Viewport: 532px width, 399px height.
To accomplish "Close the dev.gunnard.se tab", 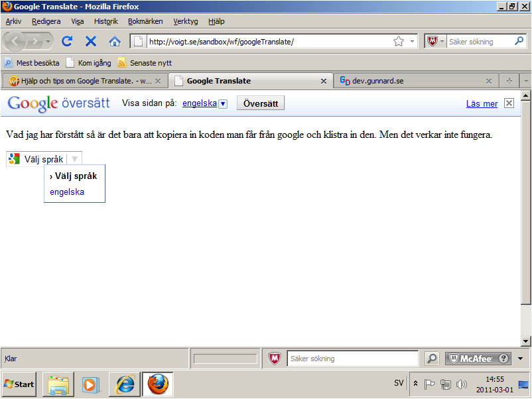I will click(489, 81).
